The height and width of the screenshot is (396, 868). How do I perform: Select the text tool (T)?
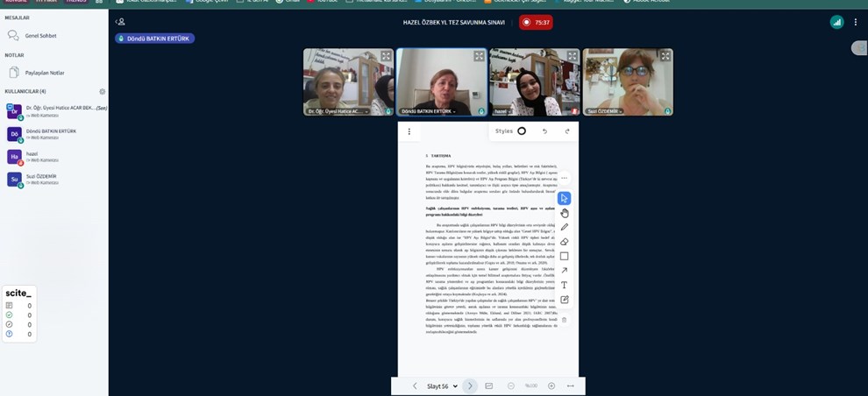565,286
